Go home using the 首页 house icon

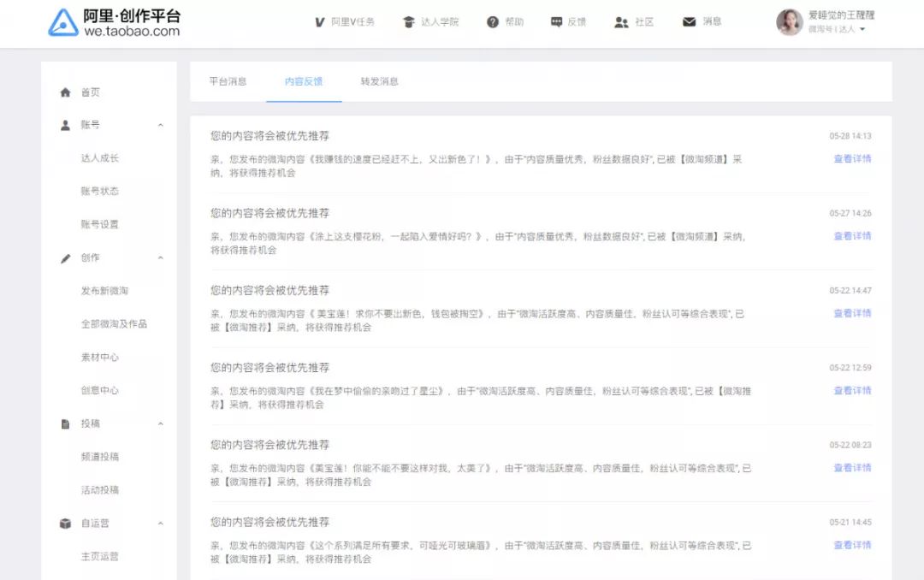click(x=65, y=92)
